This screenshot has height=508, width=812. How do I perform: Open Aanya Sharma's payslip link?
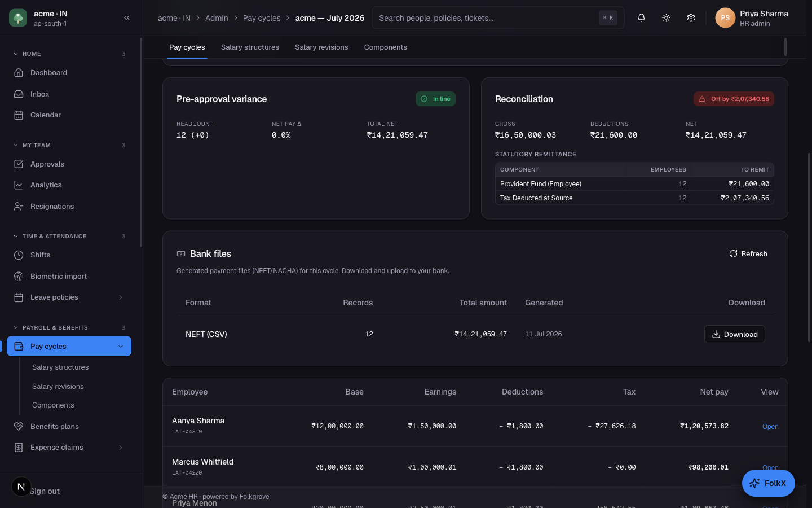click(770, 427)
